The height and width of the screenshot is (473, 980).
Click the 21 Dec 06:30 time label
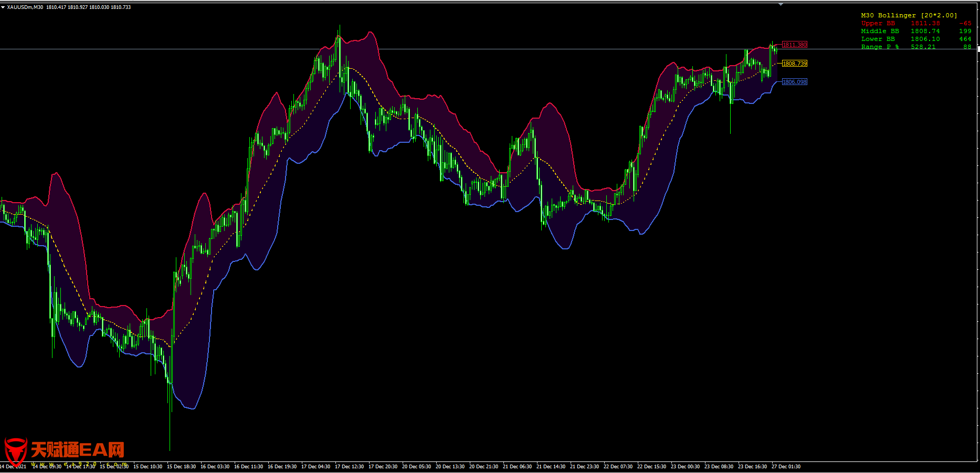tap(518, 466)
